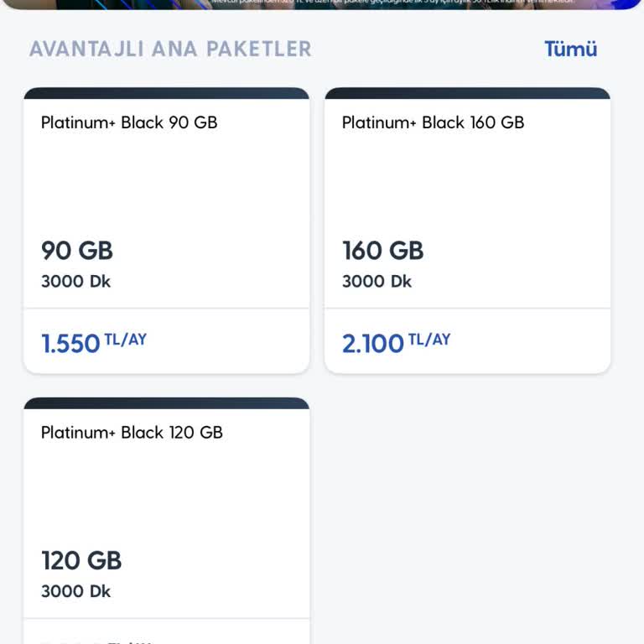
Task: Tap the dark header strip of 120 GB card
Action: point(166,403)
